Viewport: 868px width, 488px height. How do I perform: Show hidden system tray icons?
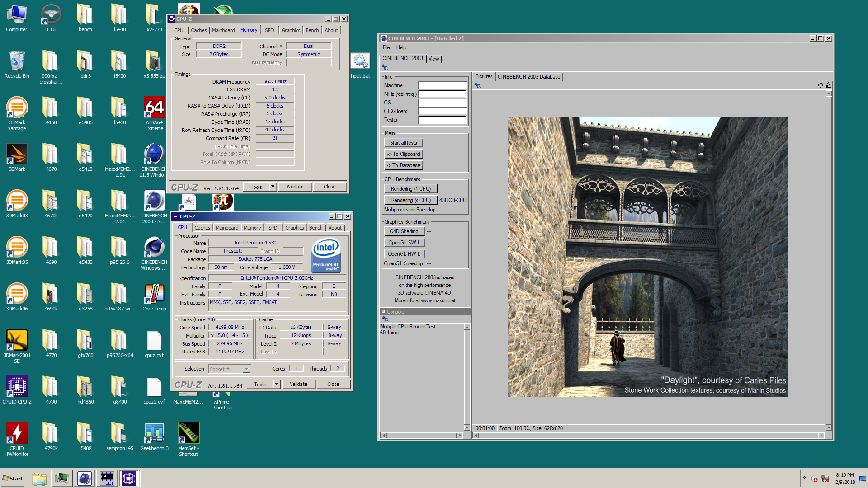pos(804,478)
